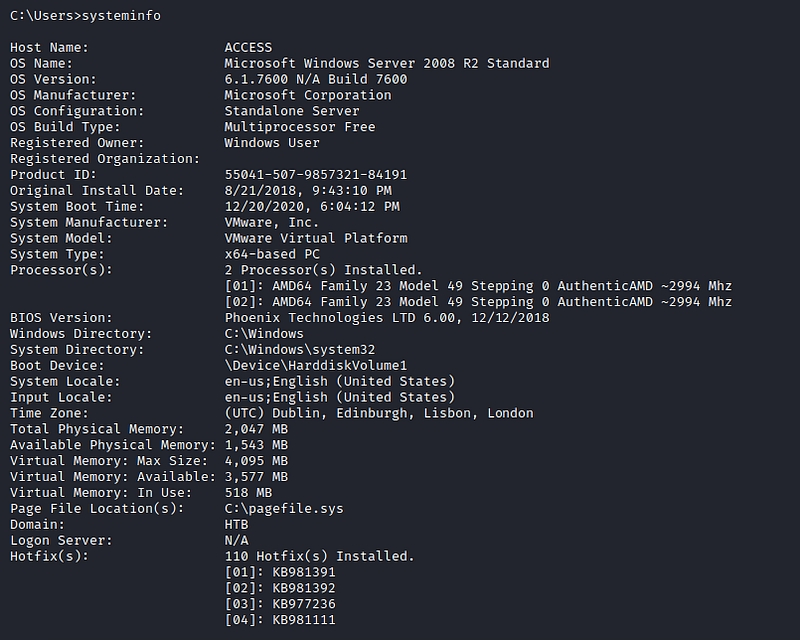This screenshot has width=800, height=640.
Task: Click the Standalone Server configuration value
Action: coord(291,111)
